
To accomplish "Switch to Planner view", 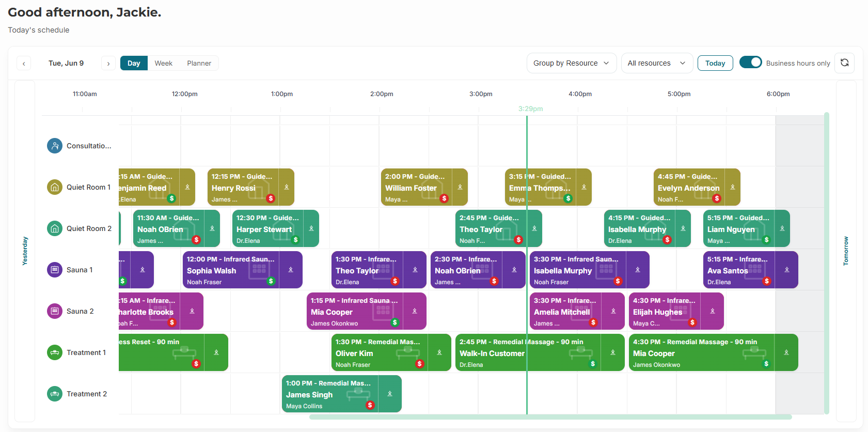I will pos(199,63).
